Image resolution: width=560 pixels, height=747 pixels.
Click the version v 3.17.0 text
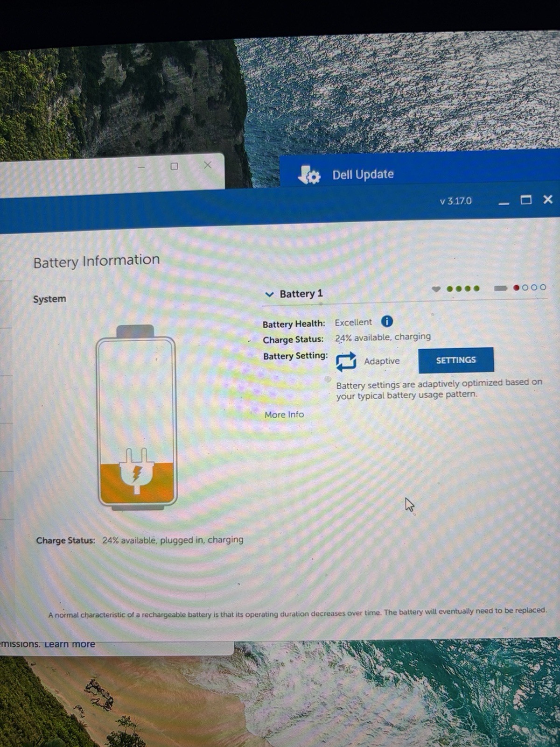click(455, 201)
